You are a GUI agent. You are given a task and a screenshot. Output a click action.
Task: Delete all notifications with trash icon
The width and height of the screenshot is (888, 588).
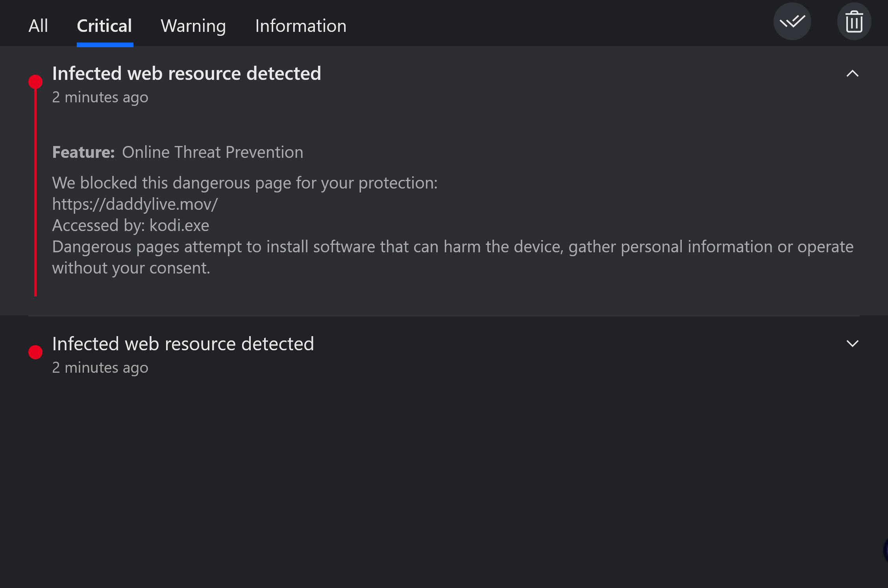pyautogui.click(x=854, y=22)
